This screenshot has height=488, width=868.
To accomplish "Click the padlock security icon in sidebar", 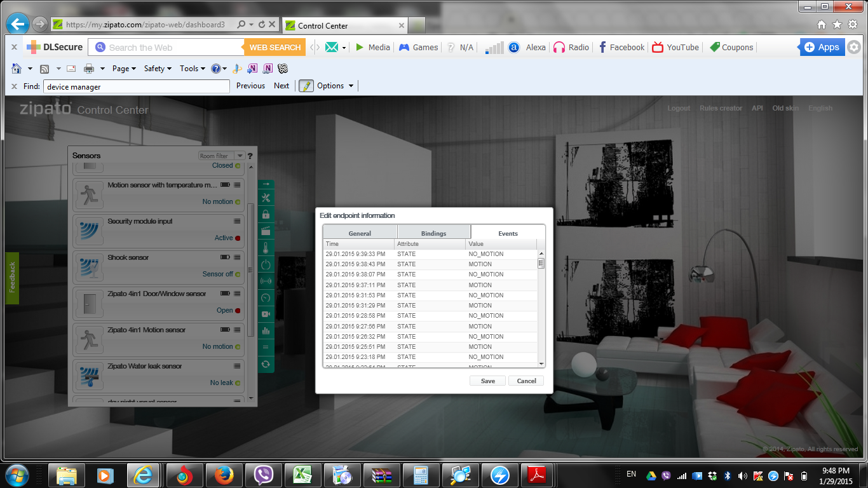I will (266, 215).
